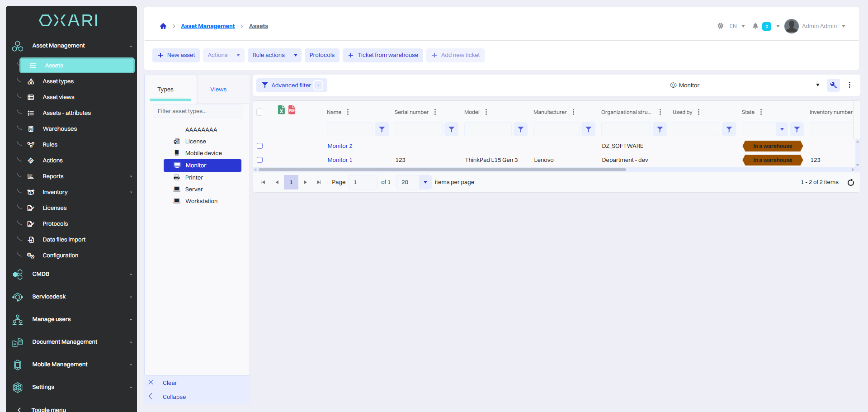Viewport: 868px width, 412px height.
Task: Open the notifications bell
Action: [755, 26]
